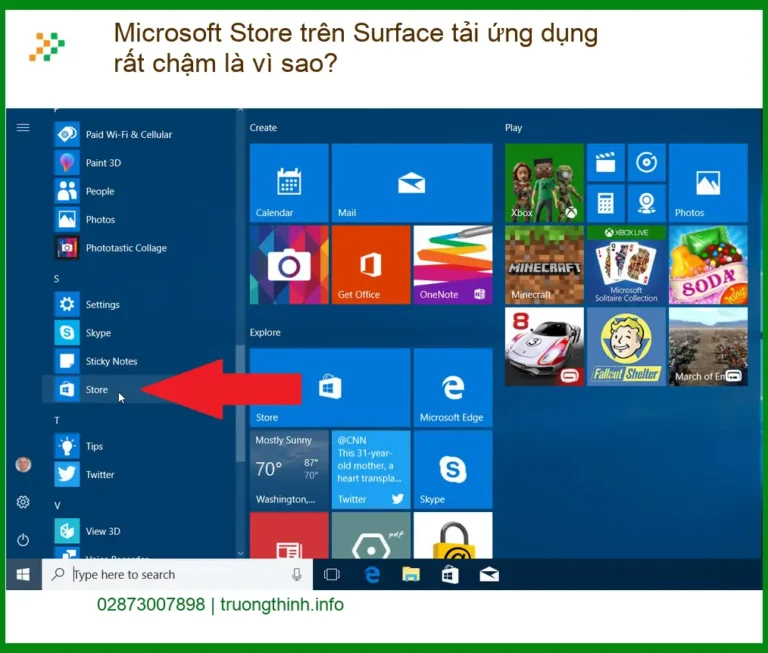The width and height of the screenshot is (768, 653).
Task: Click the app list scroll down arrow
Action: click(x=240, y=554)
